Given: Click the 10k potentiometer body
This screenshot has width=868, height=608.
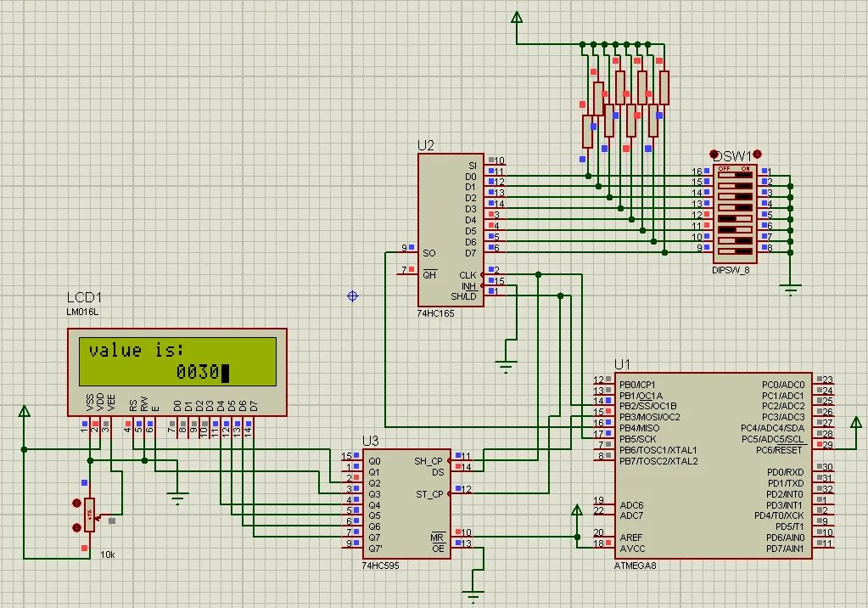Looking at the screenshot, I should pyautogui.click(x=89, y=515).
